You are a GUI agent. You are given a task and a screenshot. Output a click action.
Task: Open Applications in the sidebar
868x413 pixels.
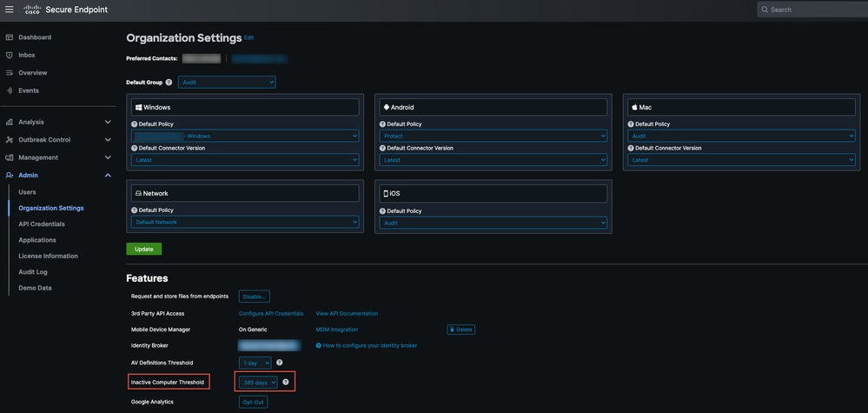(37, 240)
